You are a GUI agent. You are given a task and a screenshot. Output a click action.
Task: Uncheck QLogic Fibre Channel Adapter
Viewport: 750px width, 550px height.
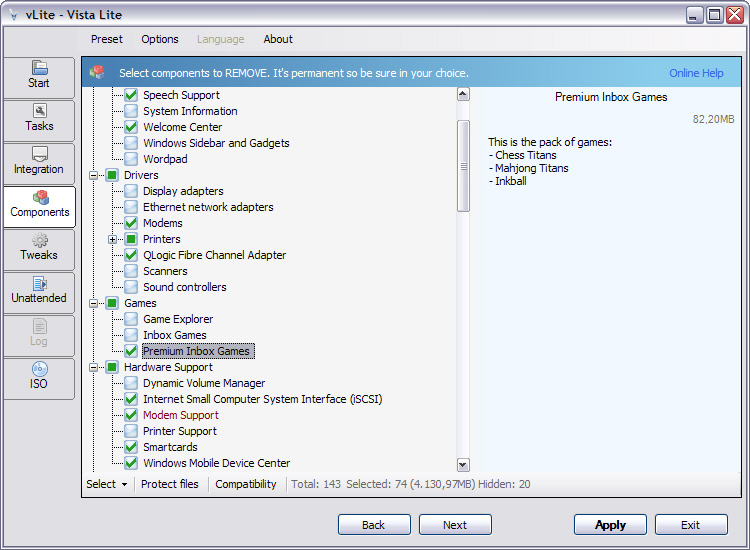click(131, 255)
